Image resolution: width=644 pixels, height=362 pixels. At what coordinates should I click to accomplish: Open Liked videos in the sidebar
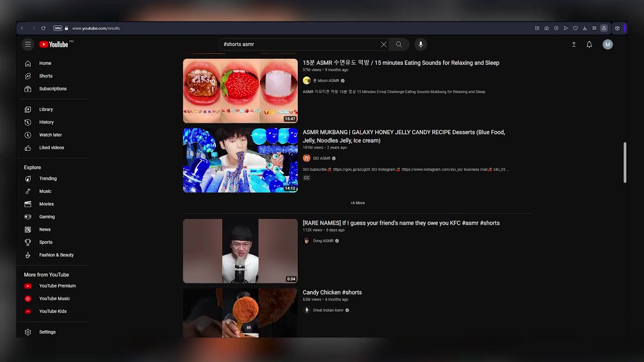(x=52, y=148)
